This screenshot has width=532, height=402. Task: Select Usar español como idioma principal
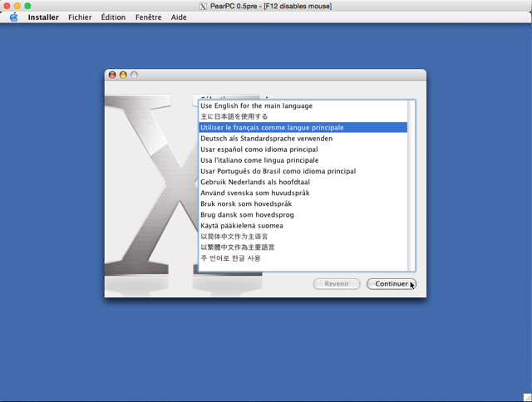tap(303, 150)
